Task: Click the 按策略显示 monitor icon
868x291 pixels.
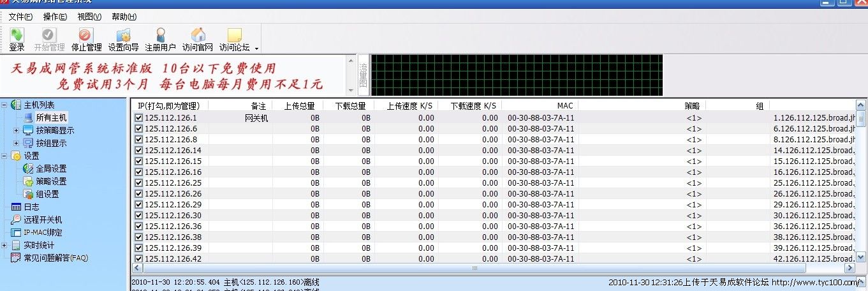Action: pyautogui.click(x=28, y=130)
